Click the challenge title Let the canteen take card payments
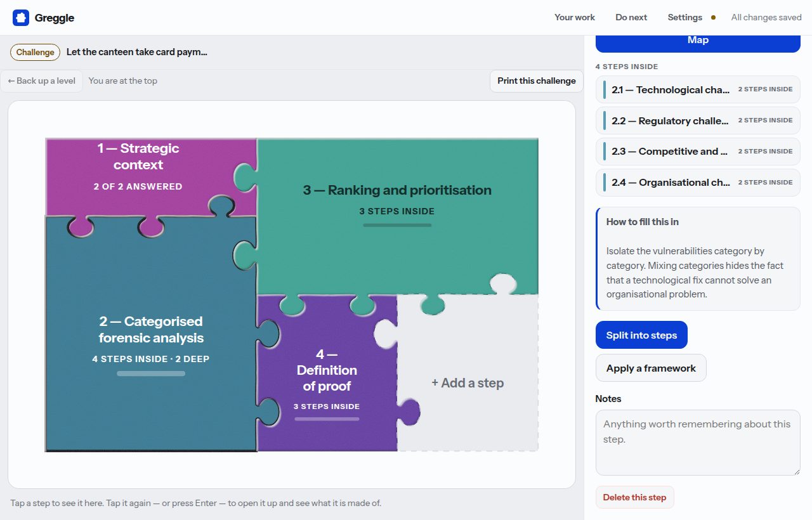 click(137, 52)
